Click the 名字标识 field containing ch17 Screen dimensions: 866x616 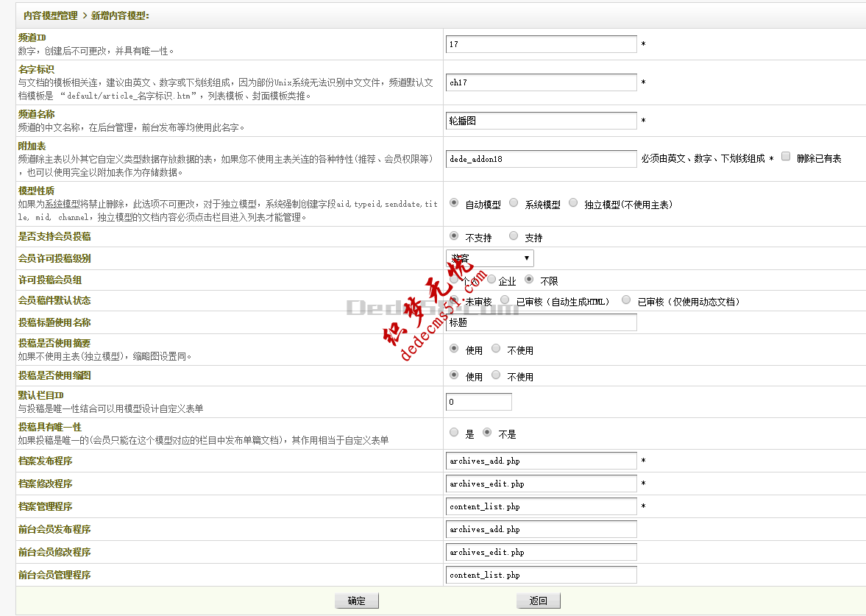(x=541, y=82)
